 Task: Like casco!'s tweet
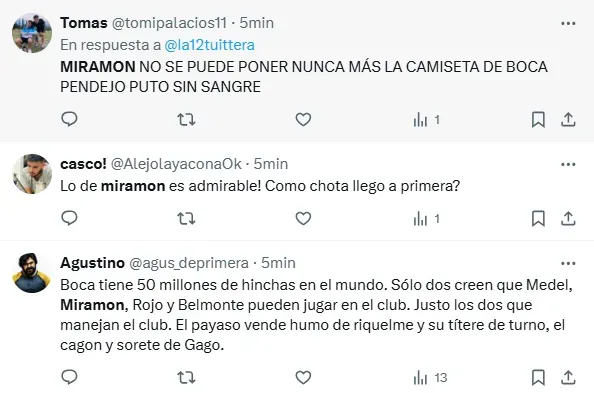[x=303, y=218]
